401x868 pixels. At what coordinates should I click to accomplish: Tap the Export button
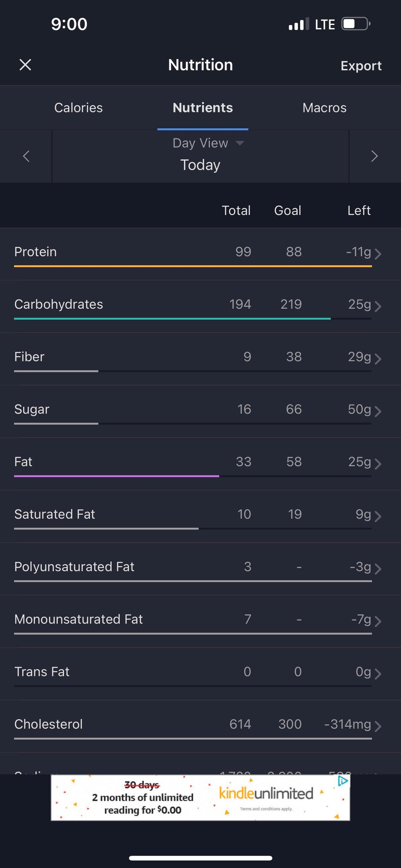click(x=361, y=66)
